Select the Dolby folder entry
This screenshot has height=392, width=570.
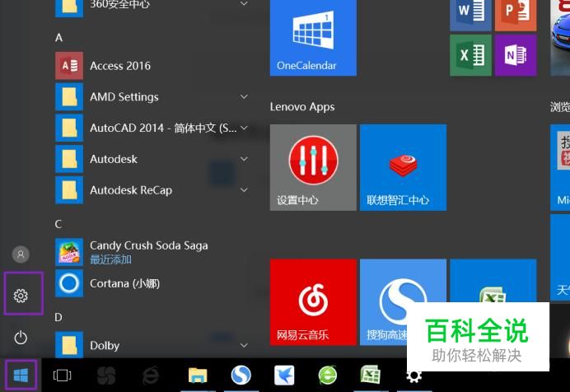point(153,345)
